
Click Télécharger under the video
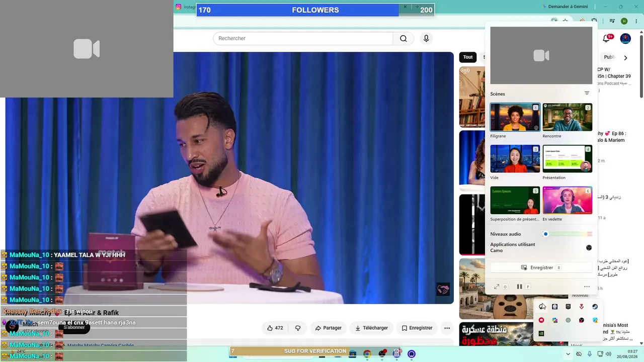[x=371, y=328]
